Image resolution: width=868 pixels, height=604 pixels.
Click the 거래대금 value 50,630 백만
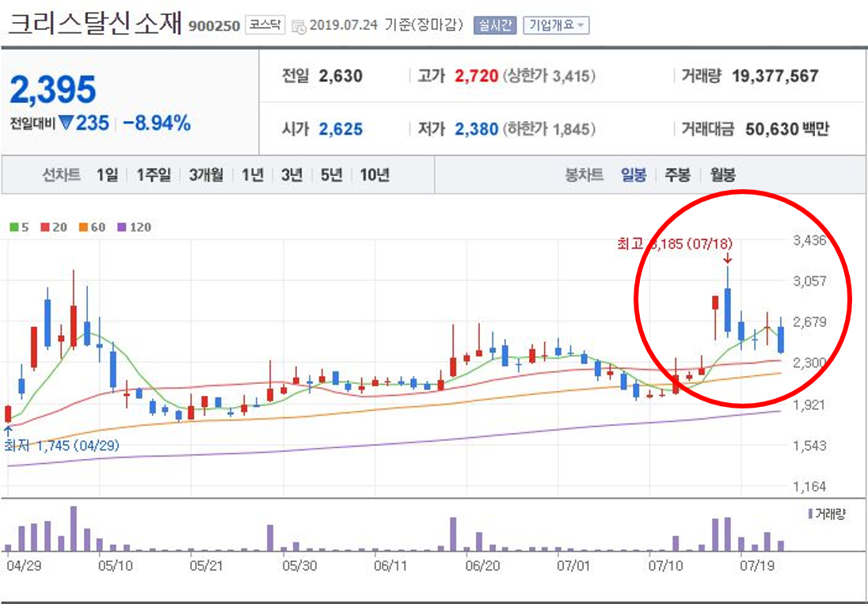point(787,130)
